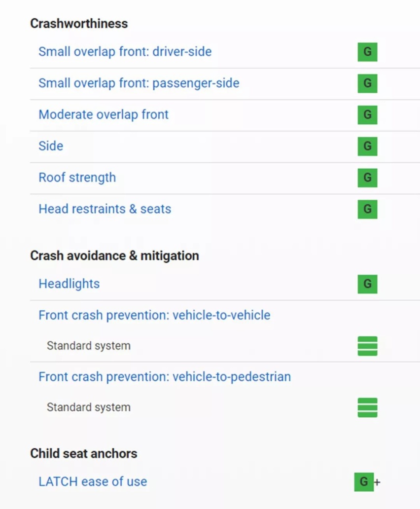
Task: Click the G rating icon for driver-side small overlap
Action: pos(367,52)
